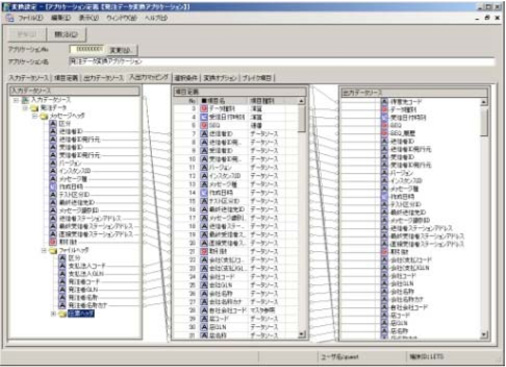Click the 受信日付時刻 icon in output list
This screenshot has height=367, width=506.
click(385, 118)
